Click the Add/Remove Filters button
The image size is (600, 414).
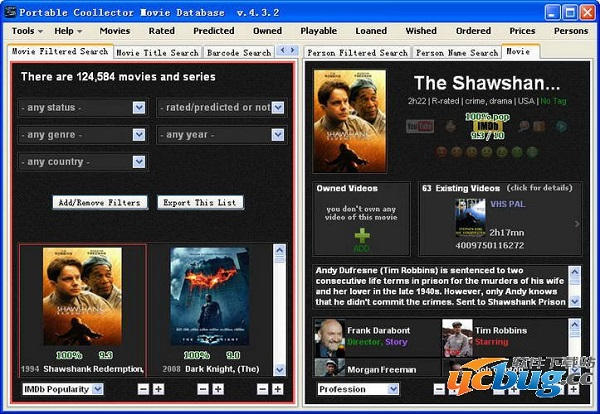(x=100, y=202)
